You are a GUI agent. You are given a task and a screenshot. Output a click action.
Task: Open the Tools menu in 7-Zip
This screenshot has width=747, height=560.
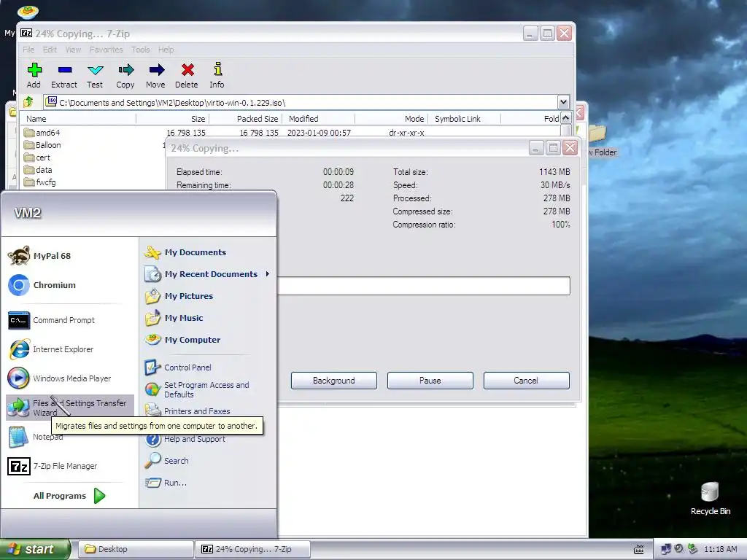pyautogui.click(x=141, y=50)
